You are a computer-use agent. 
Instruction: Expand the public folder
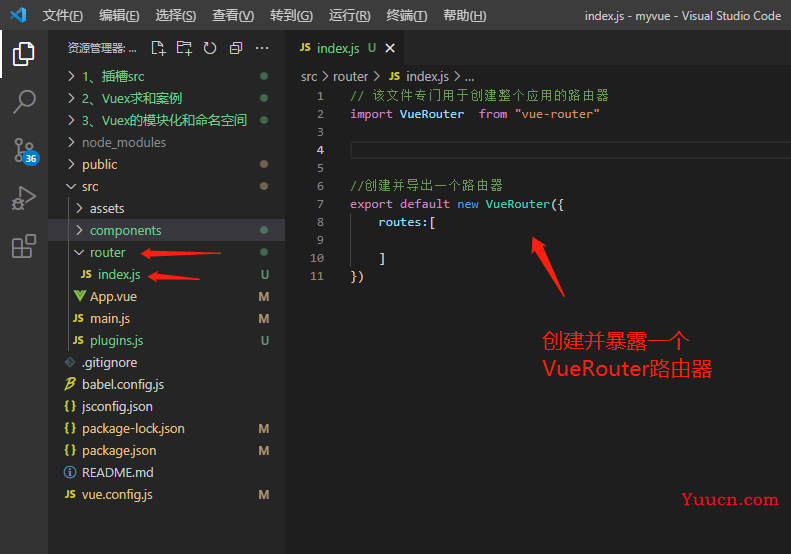point(71,164)
